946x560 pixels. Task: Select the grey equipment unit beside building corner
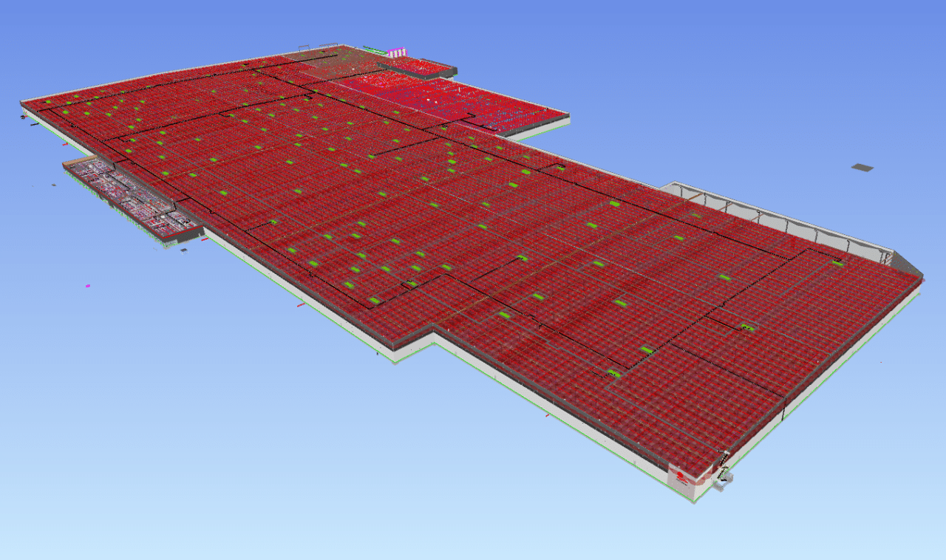pos(724,482)
